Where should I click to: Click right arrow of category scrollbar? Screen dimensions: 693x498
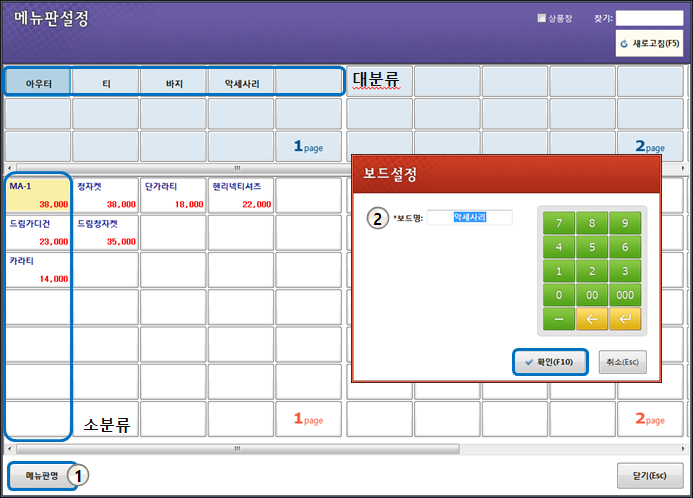click(x=683, y=168)
